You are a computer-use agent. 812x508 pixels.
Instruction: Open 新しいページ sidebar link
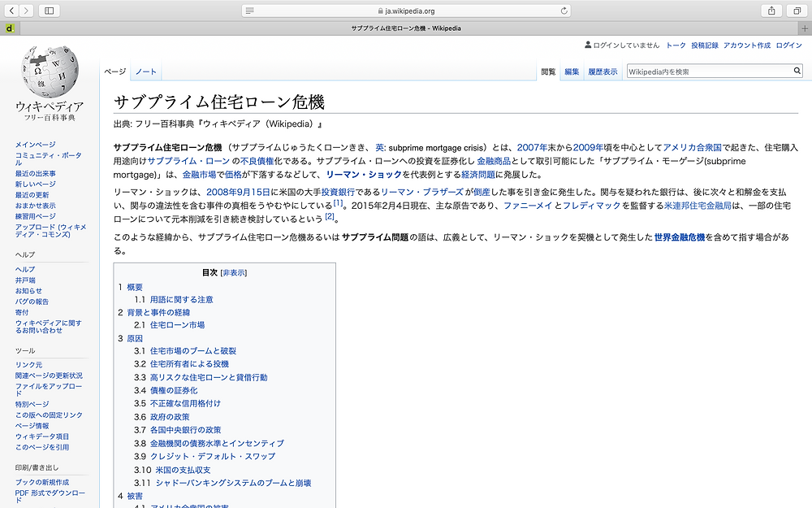point(35,184)
